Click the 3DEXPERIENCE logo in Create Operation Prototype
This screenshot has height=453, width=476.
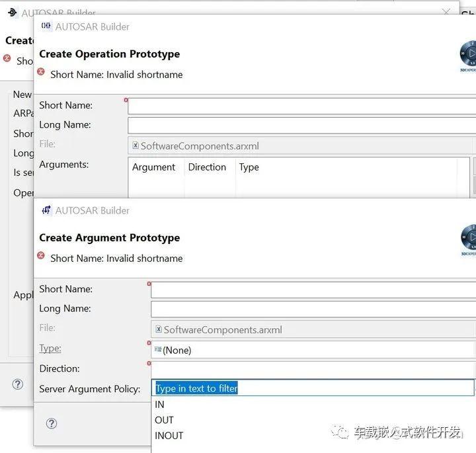[468, 56]
